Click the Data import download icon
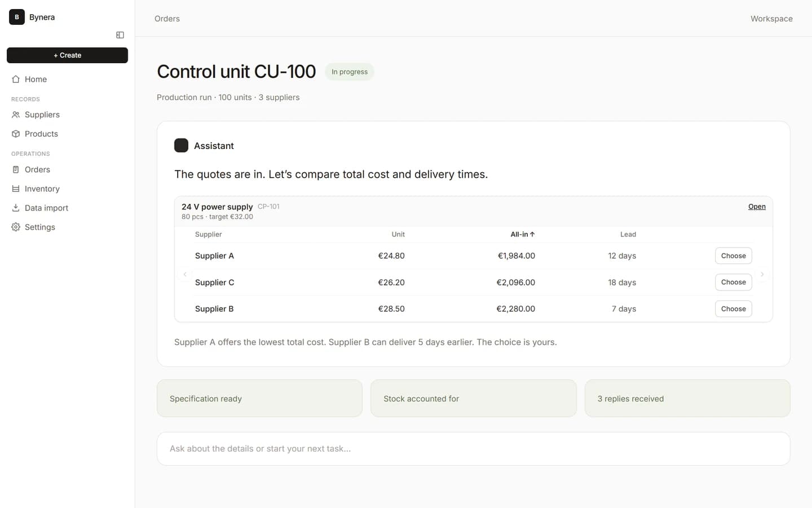The width and height of the screenshot is (812, 508). (x=16, y=208)
